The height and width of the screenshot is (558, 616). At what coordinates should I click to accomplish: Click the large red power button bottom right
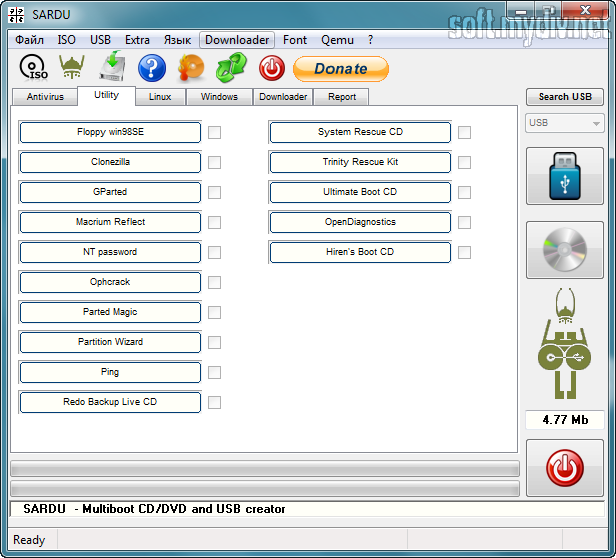click(x=565, y=468)
